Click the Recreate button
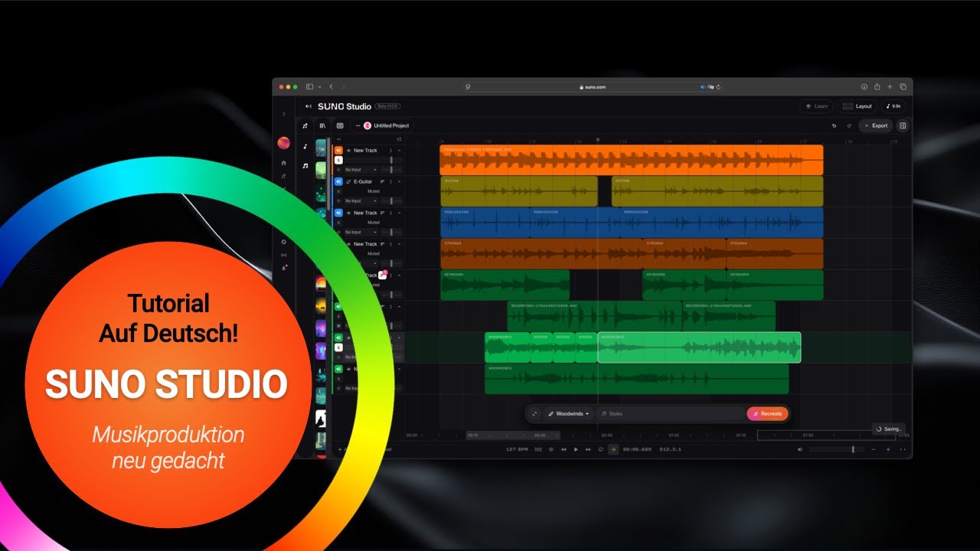This screenshot has height=551, width=980. click(x=767, y=413)
